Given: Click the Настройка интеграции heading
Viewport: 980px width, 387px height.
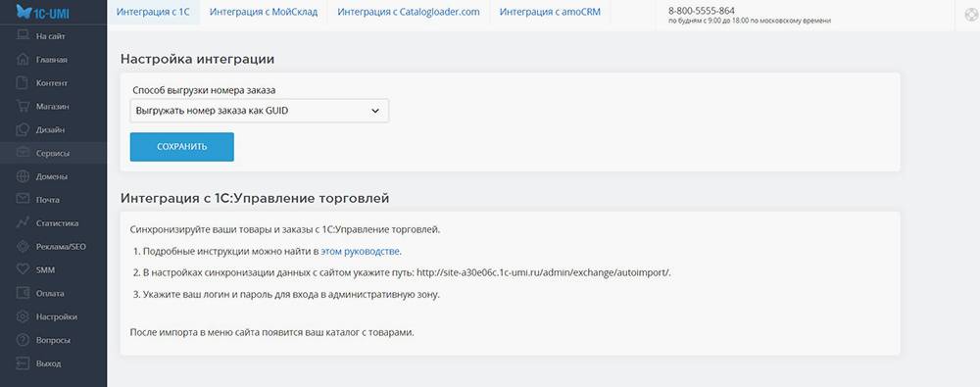Looking at the screenshot, I should [x=198, y=60].
